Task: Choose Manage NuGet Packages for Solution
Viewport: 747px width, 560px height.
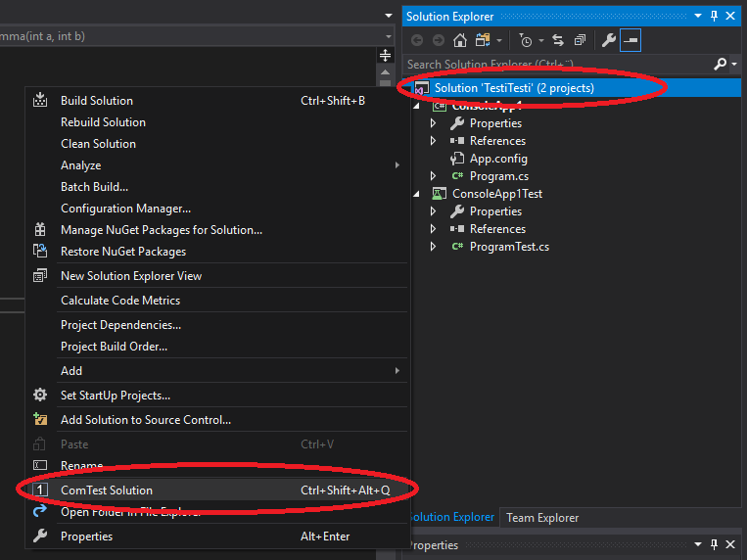Action: [x=217, y=230]
